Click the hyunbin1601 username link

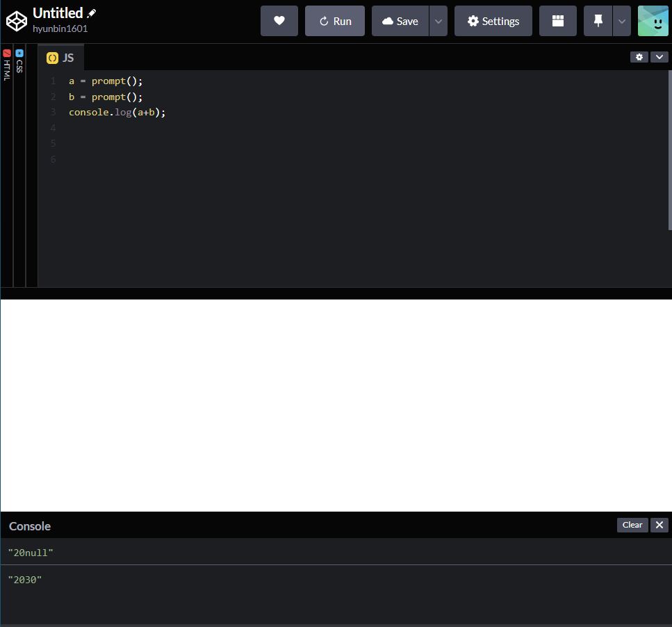60,28
